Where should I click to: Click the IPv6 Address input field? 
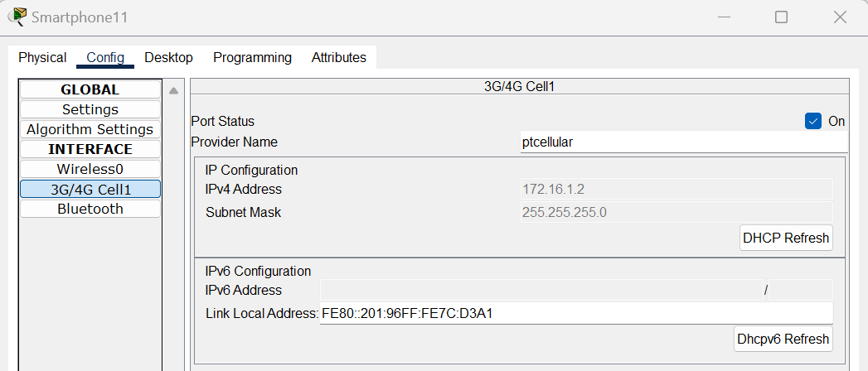pos(541,291)
